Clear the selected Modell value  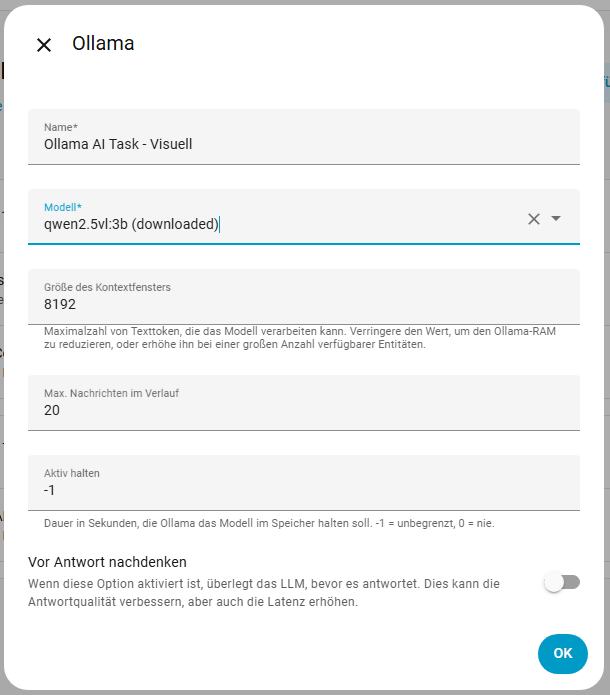point(534,219)
